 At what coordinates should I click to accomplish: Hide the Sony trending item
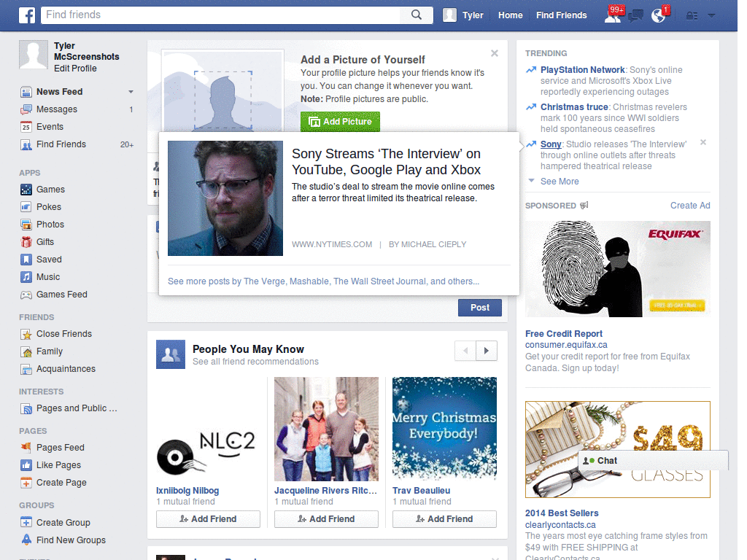click(703, 142)
